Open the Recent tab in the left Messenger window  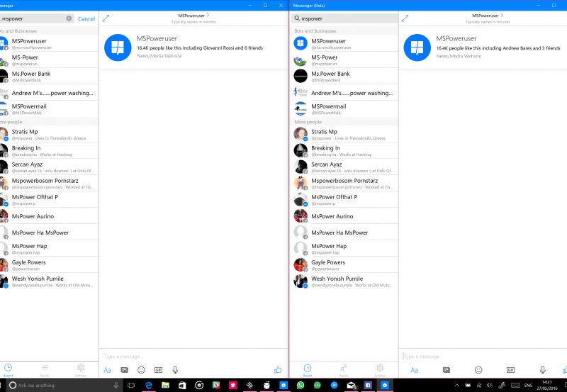point(8,369)
